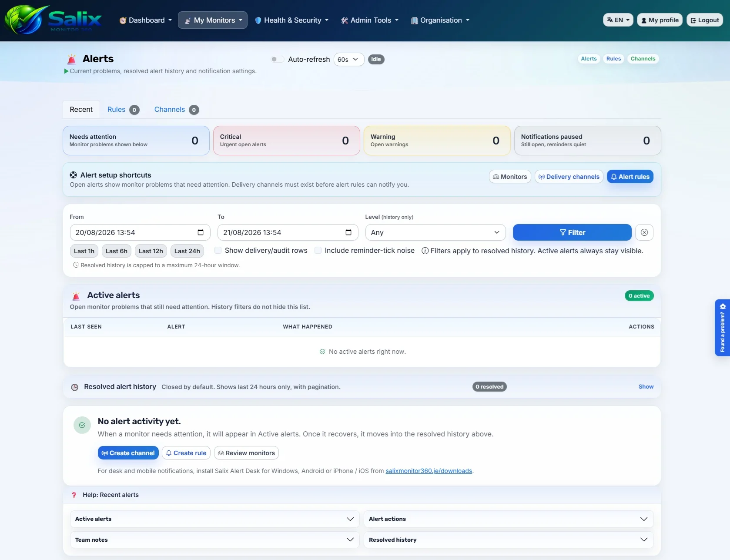Open the Admin Tools menu
The image size is (730, 560).
click(x=369, y=20)
